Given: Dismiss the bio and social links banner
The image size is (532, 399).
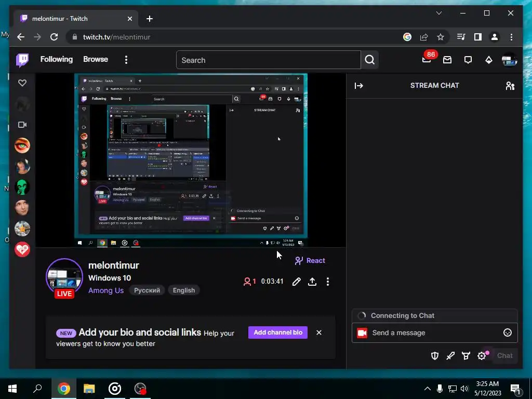Looking at the screenshot, I should pyautogui.click(x=319, y=332).
